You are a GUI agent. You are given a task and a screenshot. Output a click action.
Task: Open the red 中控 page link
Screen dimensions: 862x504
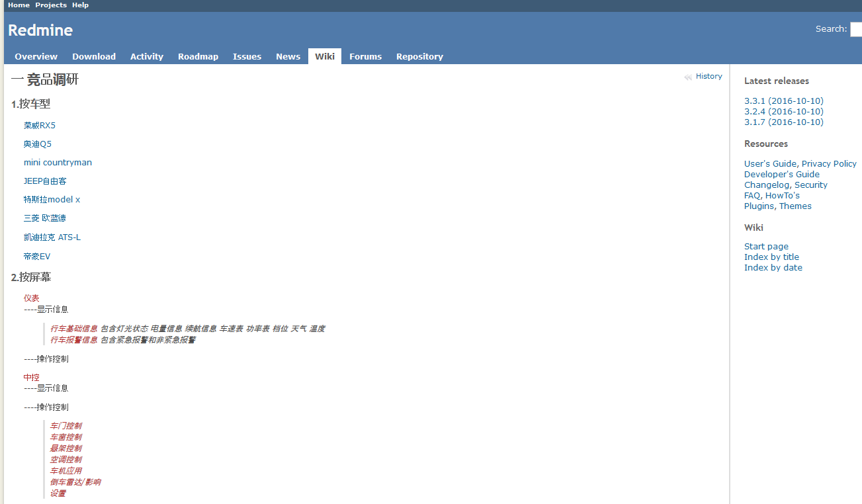click(32, 377)
